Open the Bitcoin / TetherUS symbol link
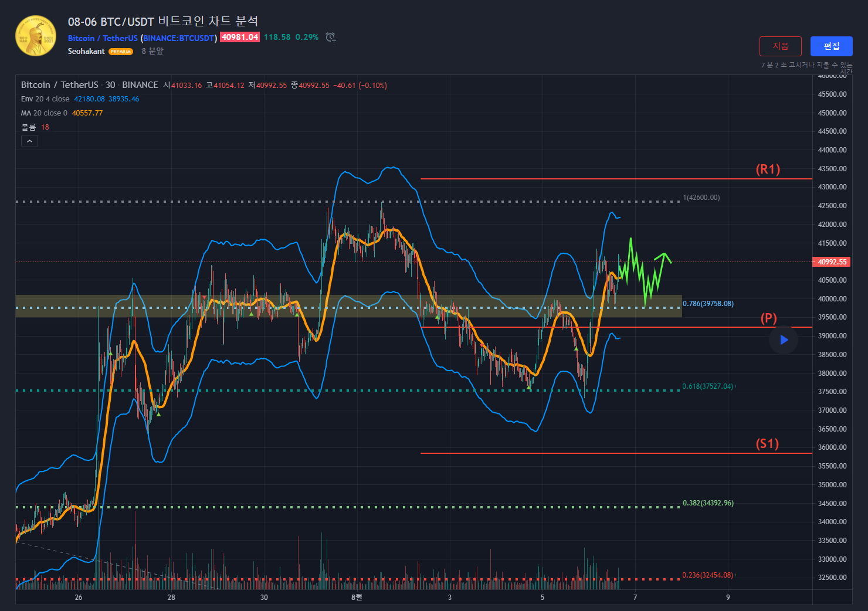The image size is (868, 611). (x=103, y=38)
